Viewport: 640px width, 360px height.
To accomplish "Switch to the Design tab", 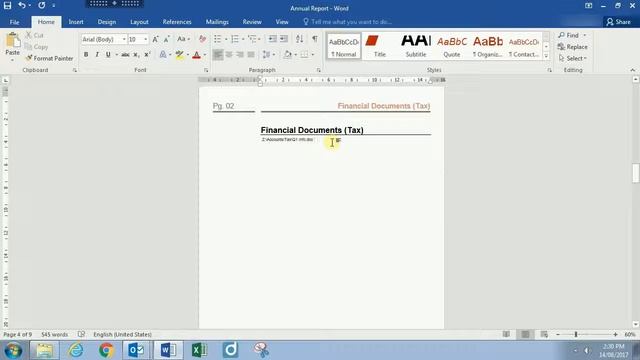I will [107, 22].
